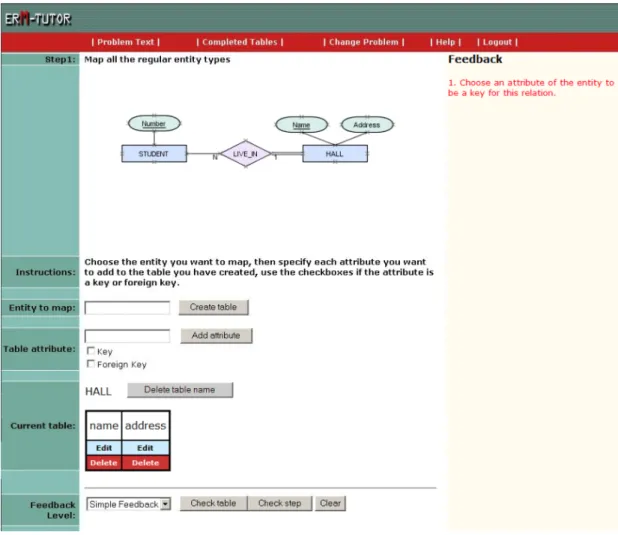Click the red feedback message text

pyautogui.click(x=531, y=88)
